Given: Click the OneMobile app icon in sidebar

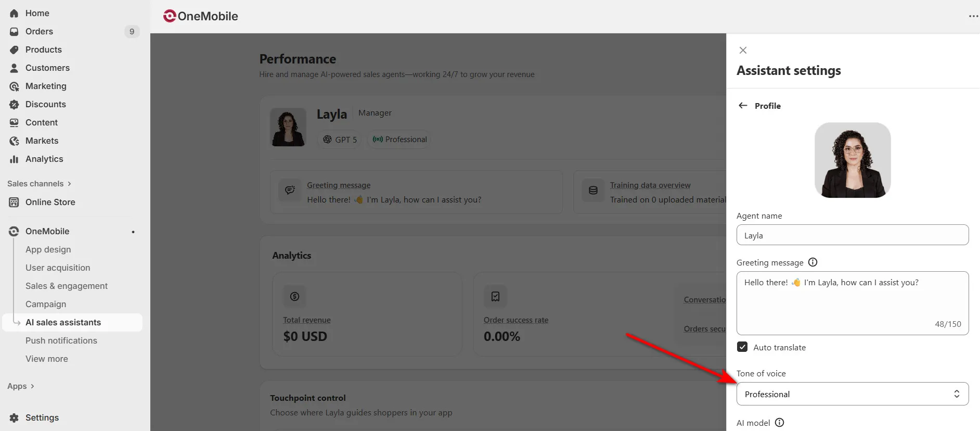Looking at the screenshot, I should click(x=14, y=232).
